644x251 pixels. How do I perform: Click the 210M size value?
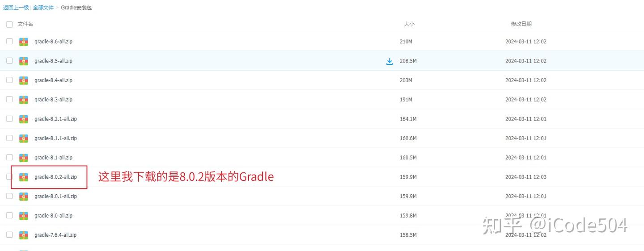pos(406,42)
